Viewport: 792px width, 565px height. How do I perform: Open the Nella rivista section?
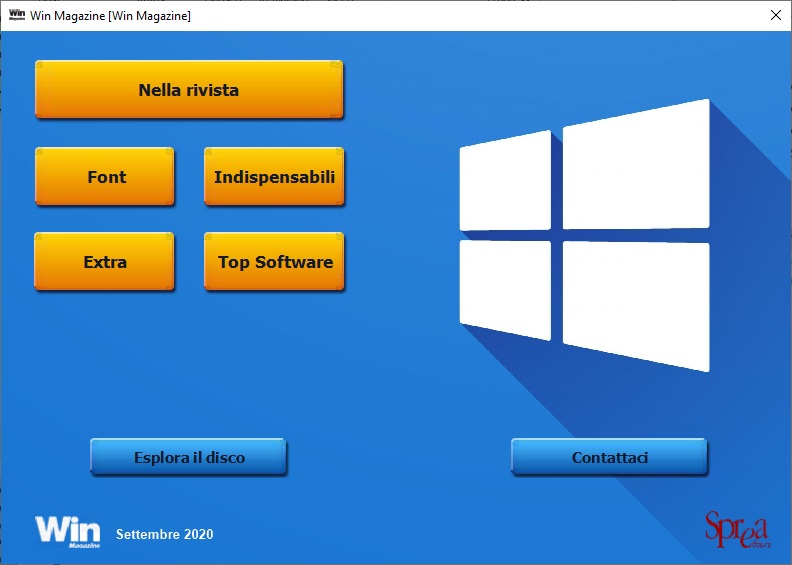(189, 89)
